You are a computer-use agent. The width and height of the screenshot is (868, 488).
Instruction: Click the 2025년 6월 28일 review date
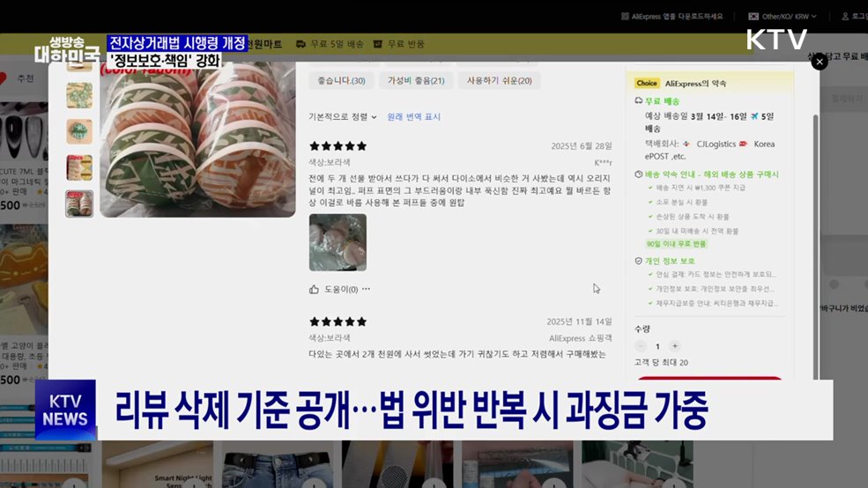click(582, 146)
